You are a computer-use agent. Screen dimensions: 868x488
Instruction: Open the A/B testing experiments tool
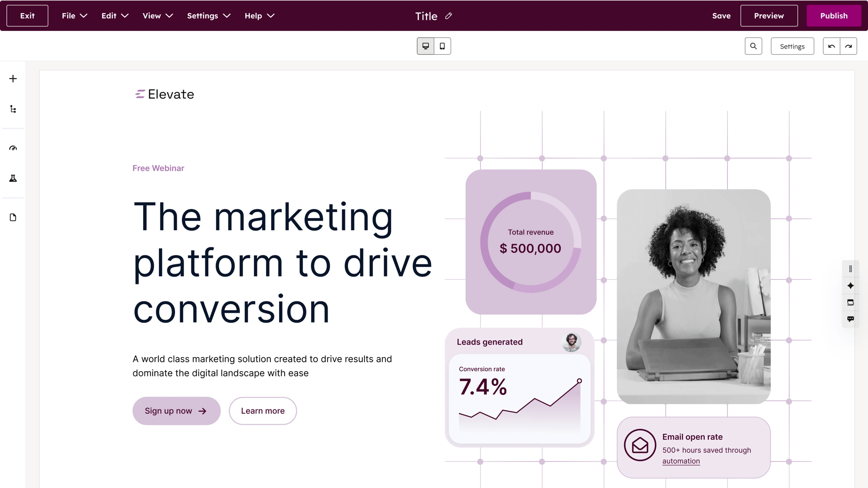click(x=13, y=178)
